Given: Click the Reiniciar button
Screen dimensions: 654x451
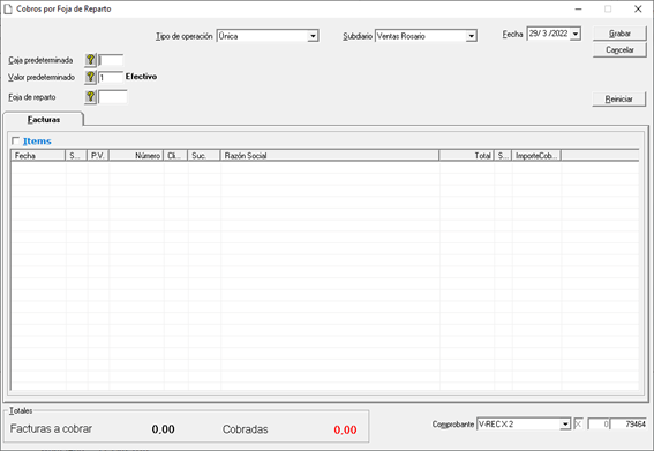Looking at the screenshot, I should pyautogui.click(x=620, y=99).
